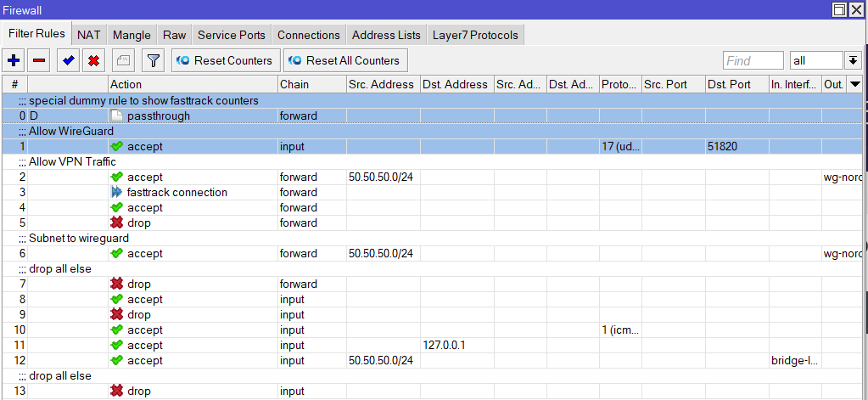This screenshot has width=868, height=400.
Task: Click the Reset Counters button
Action: pos(226,60)
